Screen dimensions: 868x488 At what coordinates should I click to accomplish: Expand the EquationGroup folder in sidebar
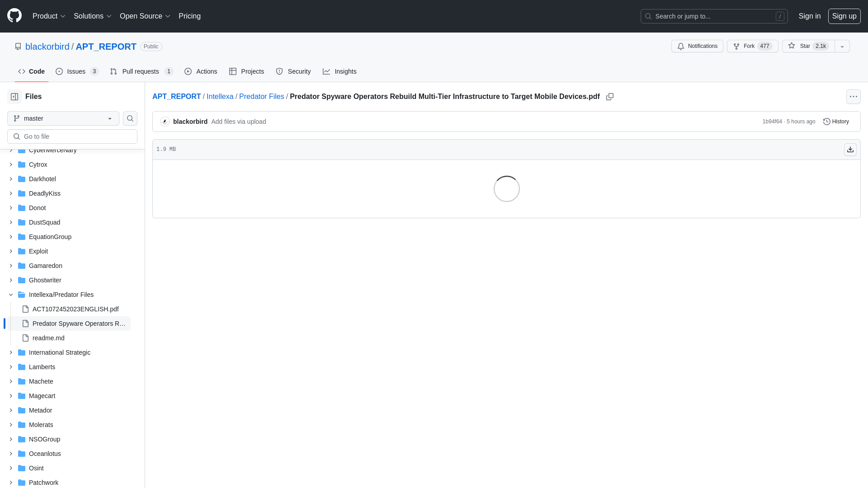(x=10, y=237)
